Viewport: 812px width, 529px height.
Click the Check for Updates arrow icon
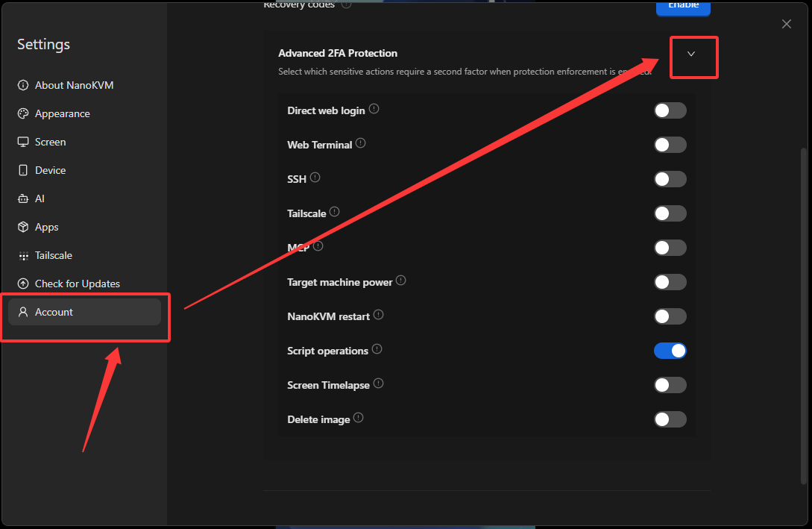[x=23, y=284]
